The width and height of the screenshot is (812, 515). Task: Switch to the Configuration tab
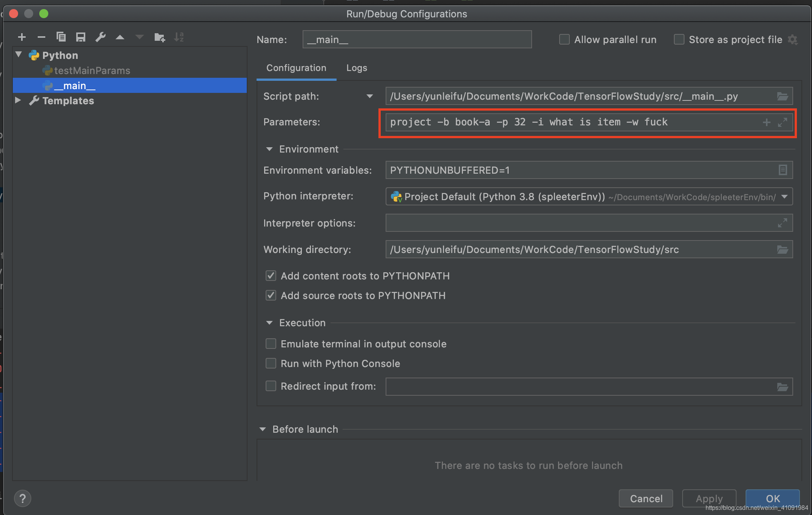click(296, 68)
